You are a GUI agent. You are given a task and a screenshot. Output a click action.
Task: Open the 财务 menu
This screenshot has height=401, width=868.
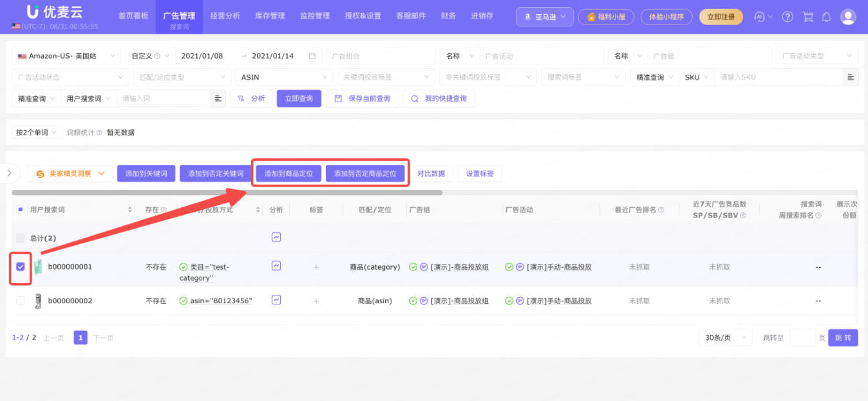tap(449, 15)
